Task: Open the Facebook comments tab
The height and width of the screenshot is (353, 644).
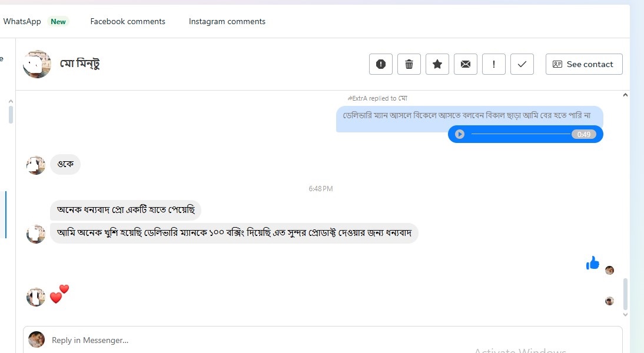Action: tap(128, 21)
